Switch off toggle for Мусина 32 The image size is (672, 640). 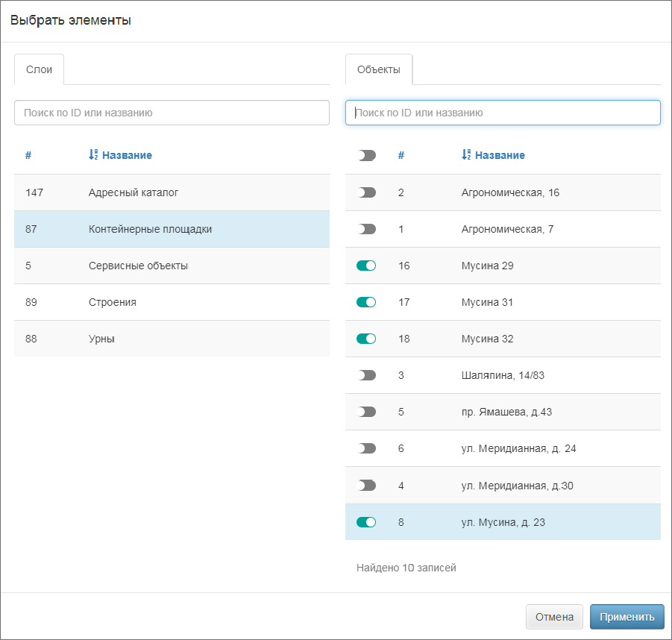pyautogui.click(x=366, y=339)
